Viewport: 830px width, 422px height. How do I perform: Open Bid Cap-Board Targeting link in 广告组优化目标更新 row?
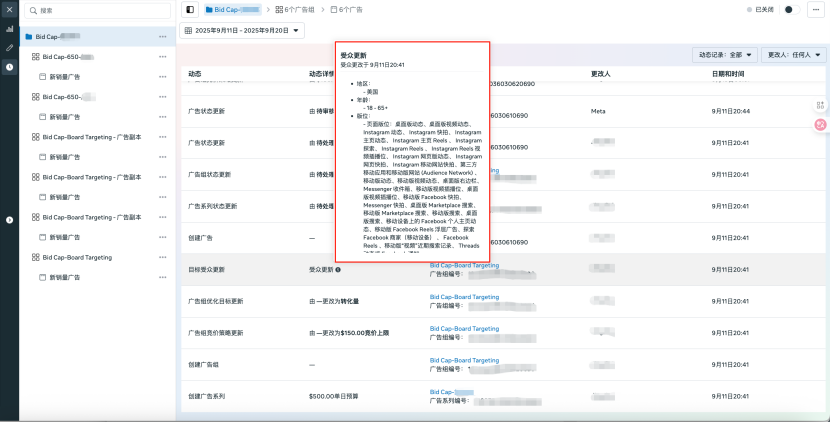[464, 297]
